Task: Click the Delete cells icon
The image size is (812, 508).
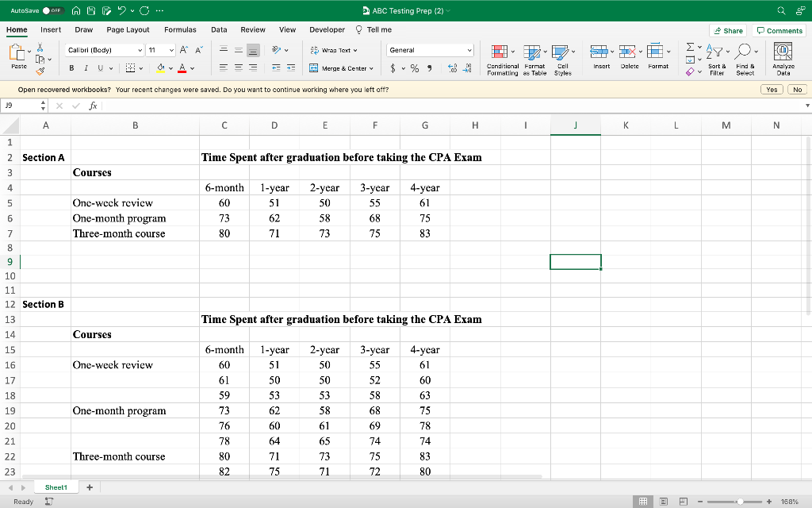Action: (627, 52)
